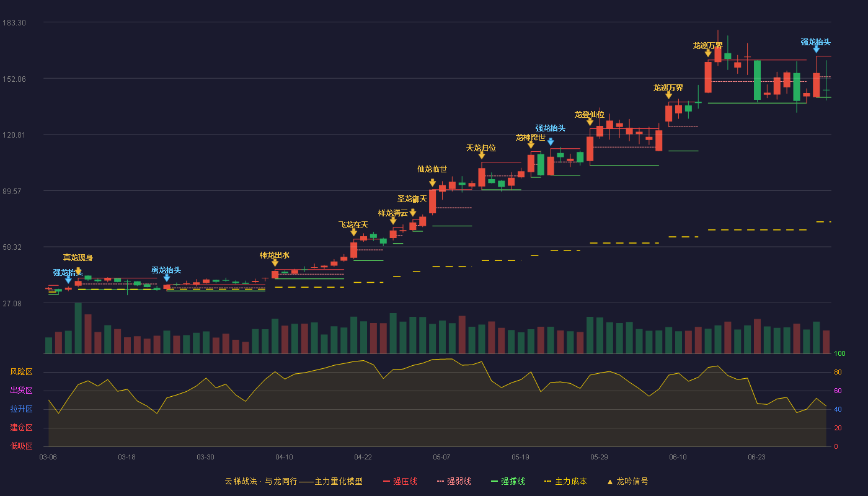Viewport: 868px width, 496px height.
Task: Click the 152.06 price axis label
Action: click(14, 79)
